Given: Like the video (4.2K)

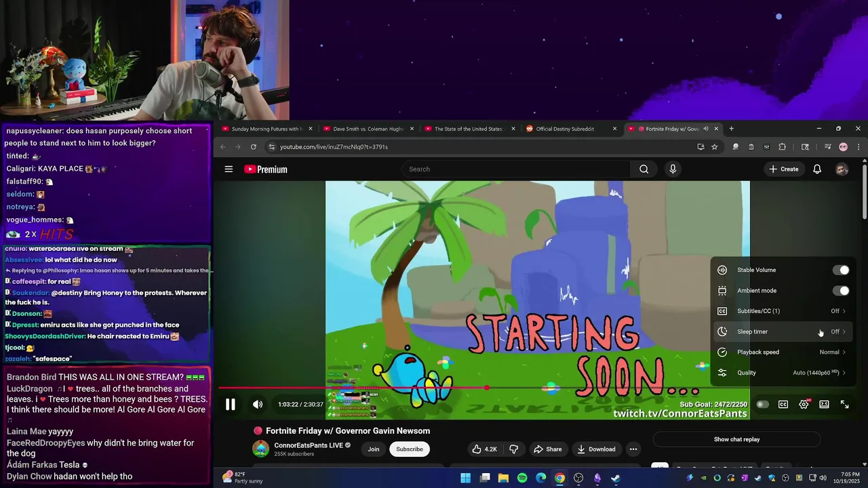Looking at the screenshot, I should (x=485, y=449).
